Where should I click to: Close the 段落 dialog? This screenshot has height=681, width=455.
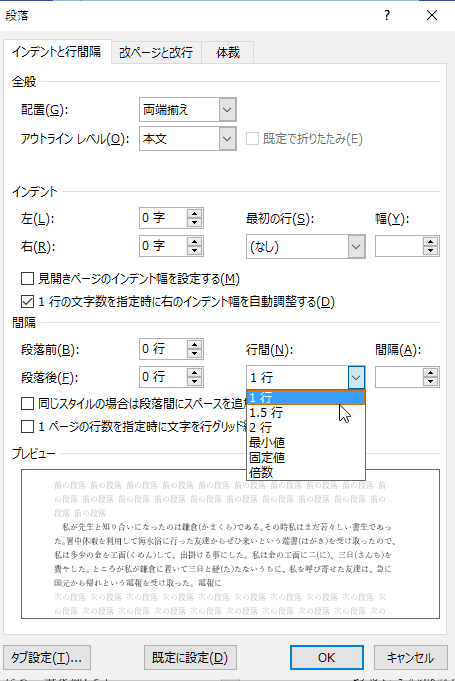pos(432,16)
